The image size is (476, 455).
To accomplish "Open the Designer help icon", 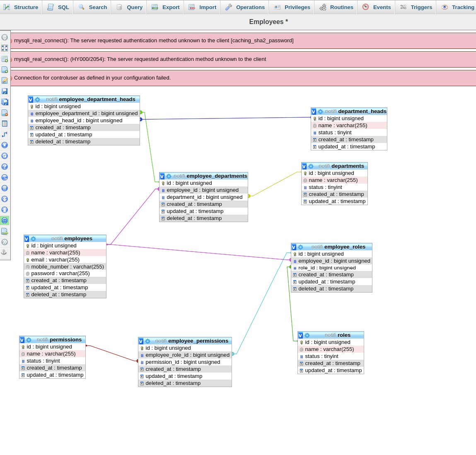I will tap(5, 166).
